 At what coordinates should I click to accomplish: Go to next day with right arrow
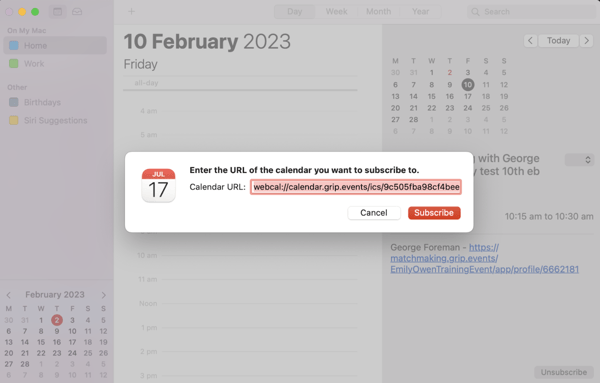(586, 41)
